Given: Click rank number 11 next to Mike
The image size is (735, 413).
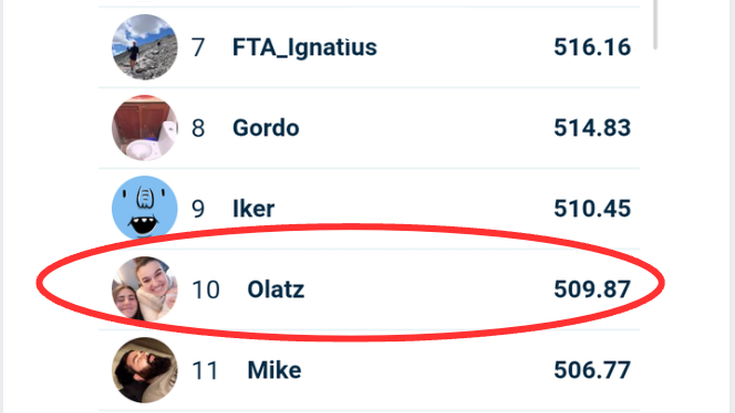Looking at the screenshot, I should tap(205, 371).
